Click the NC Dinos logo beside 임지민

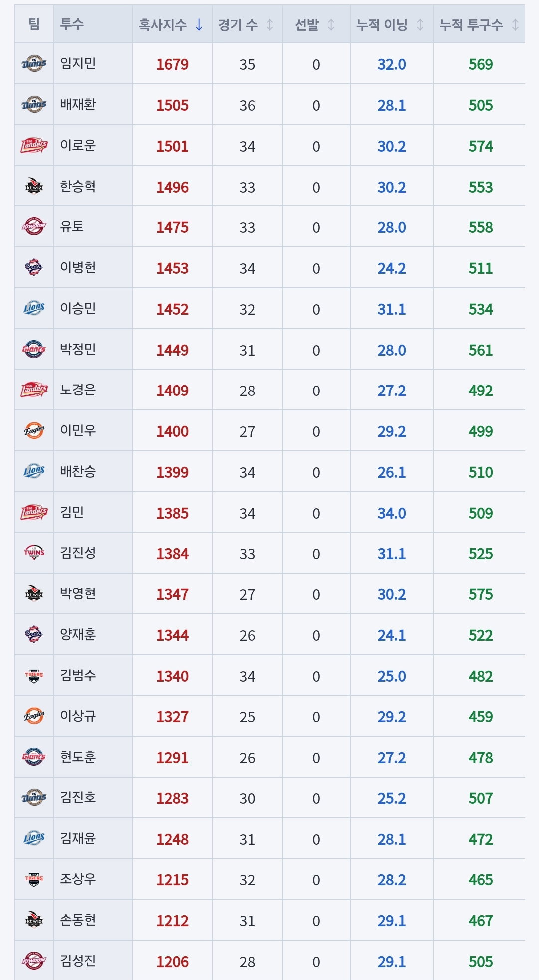[34, 63]
